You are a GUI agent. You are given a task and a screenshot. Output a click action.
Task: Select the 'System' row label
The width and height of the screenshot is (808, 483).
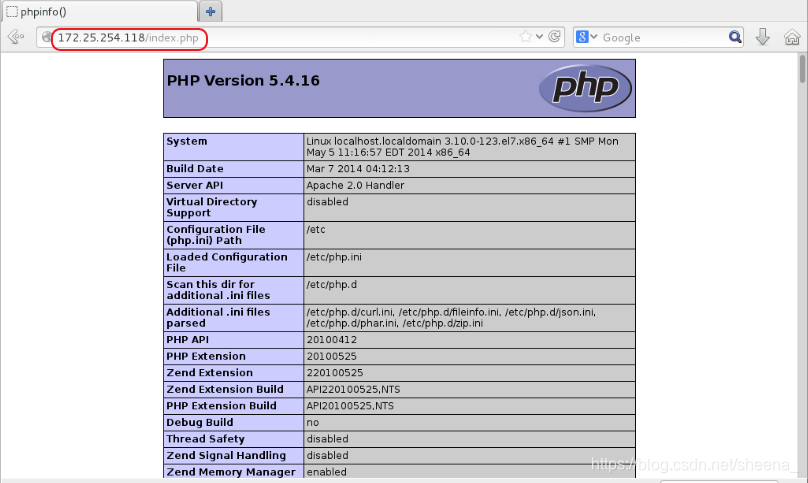[x=187, y=141]
